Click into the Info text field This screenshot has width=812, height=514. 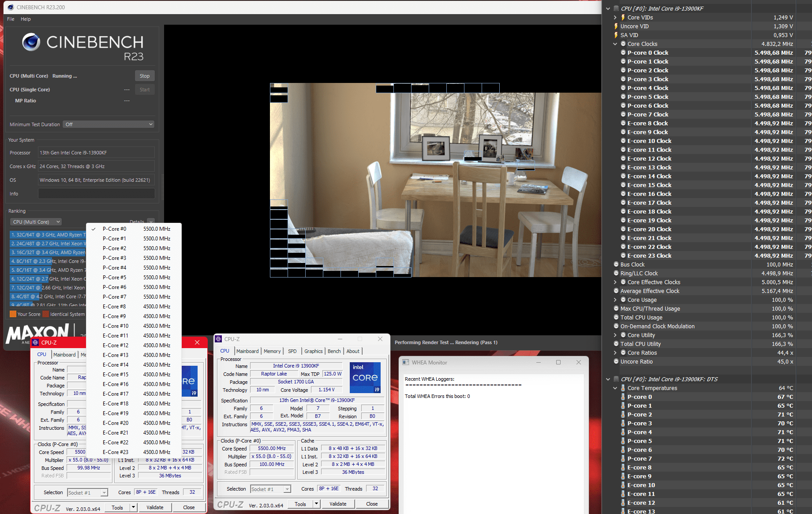(96, 194)
